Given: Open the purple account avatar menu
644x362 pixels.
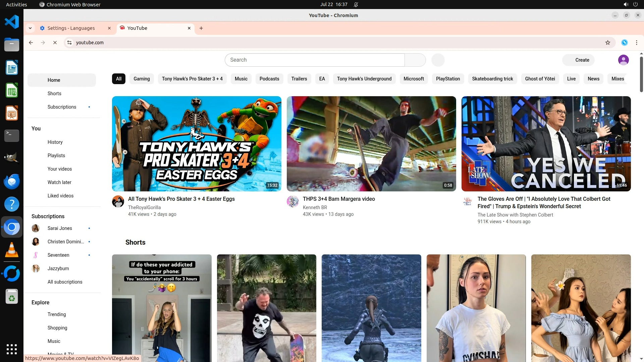Looking at the screenshot, I should pyautogui.click(x=623, y=60).
